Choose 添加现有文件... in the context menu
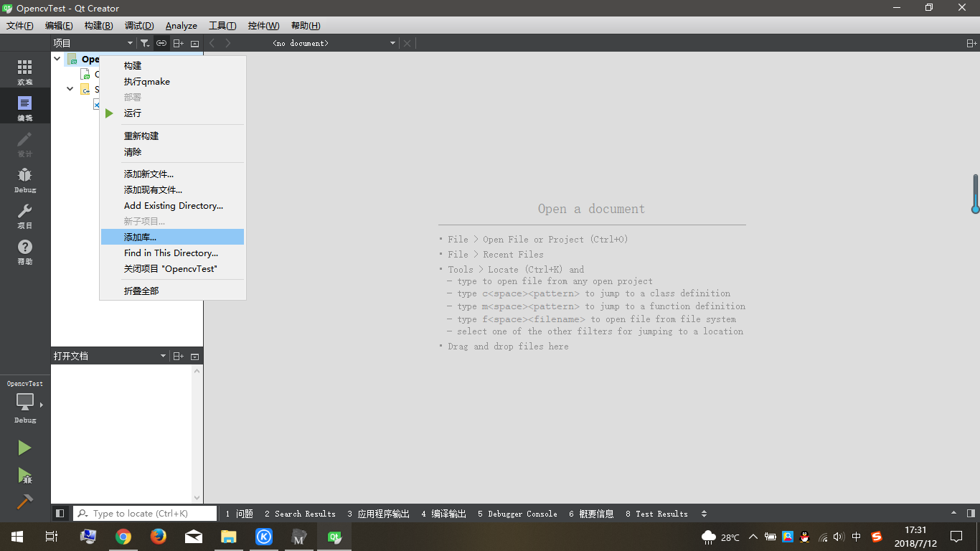The height and width of the screenshot is (551, 980). coord(173,189)
